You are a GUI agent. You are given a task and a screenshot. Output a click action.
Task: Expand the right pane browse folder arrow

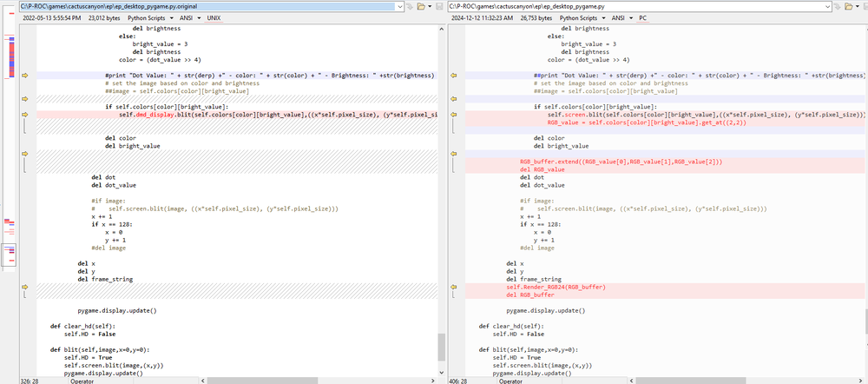pos(858,6)
